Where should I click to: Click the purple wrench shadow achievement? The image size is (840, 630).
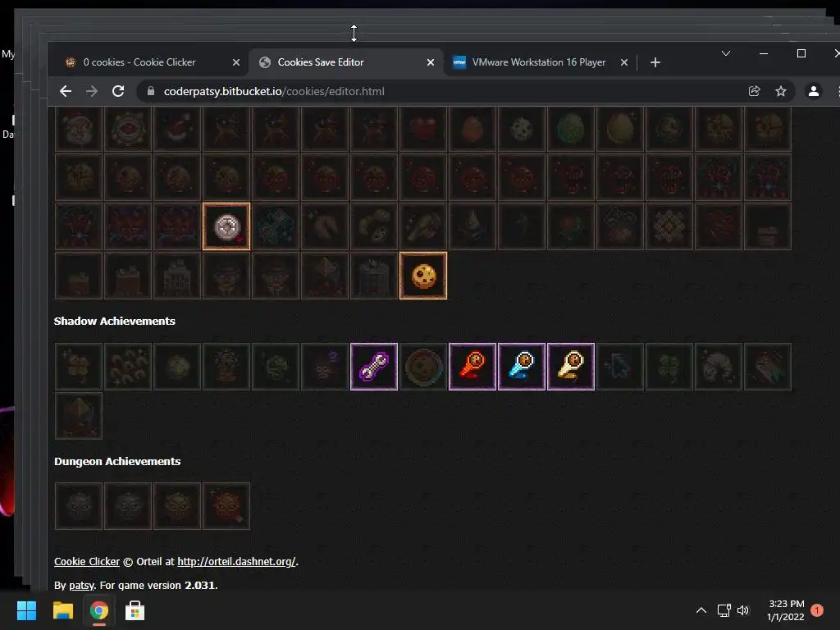[x=374, y=367]
